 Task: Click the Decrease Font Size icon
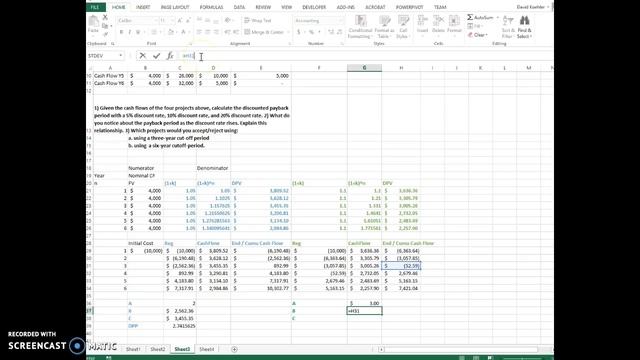(x=188, y=20)
